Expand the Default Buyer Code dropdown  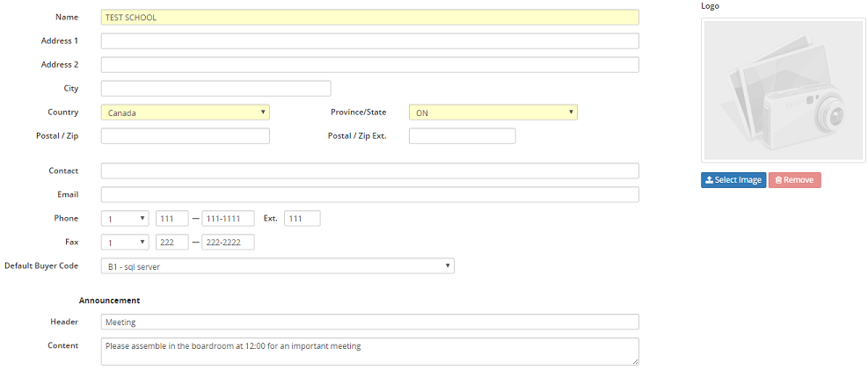click(x=277, y=265)
